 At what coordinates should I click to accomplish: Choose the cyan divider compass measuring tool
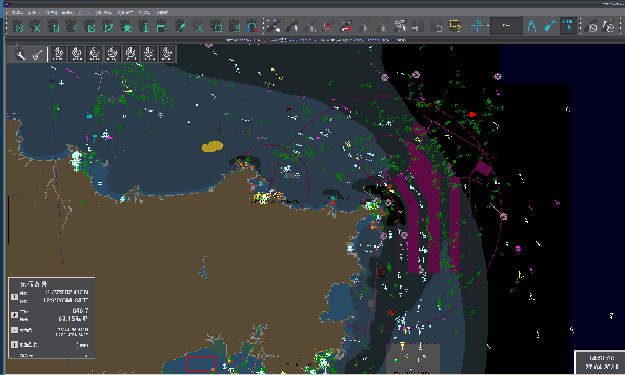coord(531,26)
